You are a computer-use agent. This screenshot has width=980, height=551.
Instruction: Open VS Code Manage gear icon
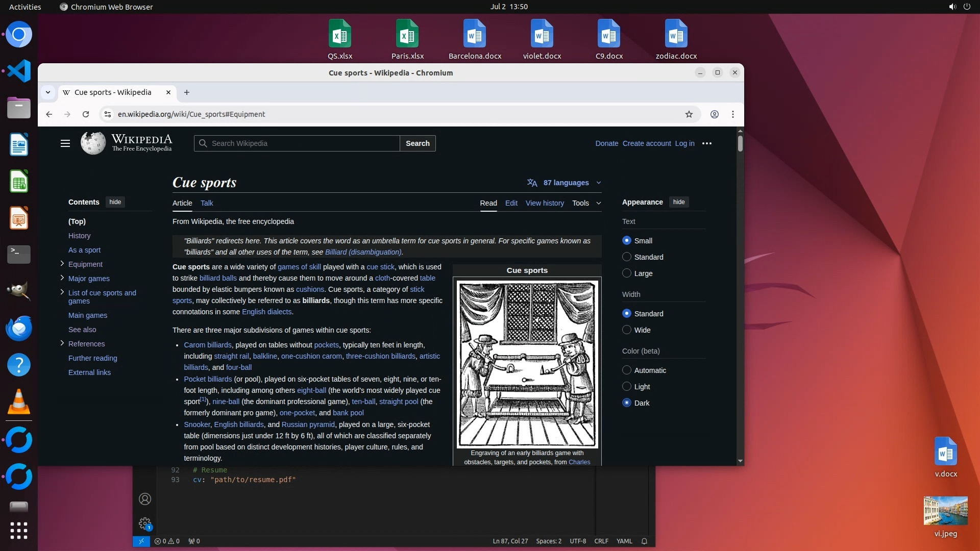[145, 523]
